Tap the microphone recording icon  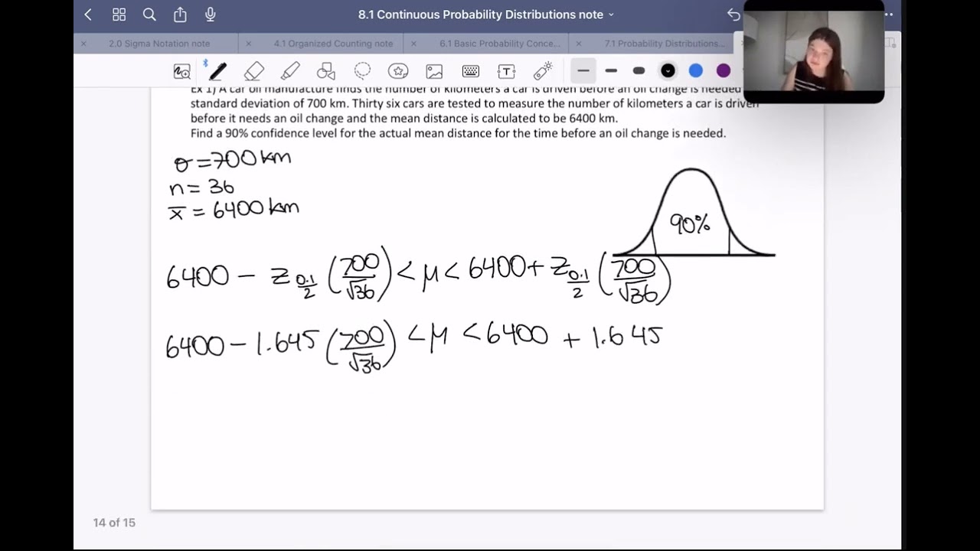[211, 15]
